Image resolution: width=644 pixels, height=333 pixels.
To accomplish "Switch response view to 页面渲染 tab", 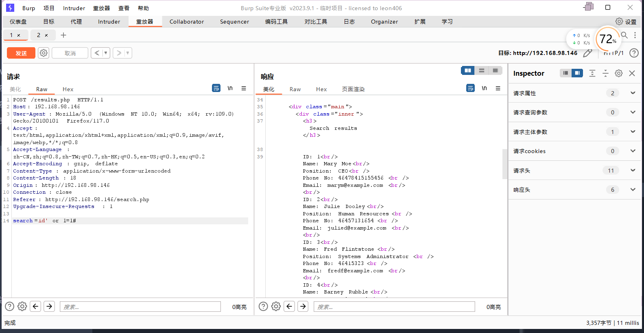I will point(353,89).
